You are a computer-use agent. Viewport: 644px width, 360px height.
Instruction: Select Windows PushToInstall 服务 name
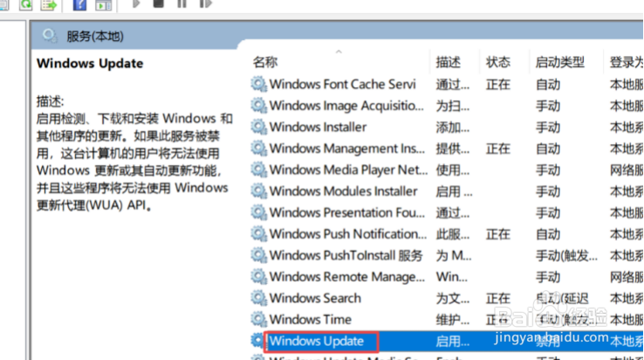[346, 255]
